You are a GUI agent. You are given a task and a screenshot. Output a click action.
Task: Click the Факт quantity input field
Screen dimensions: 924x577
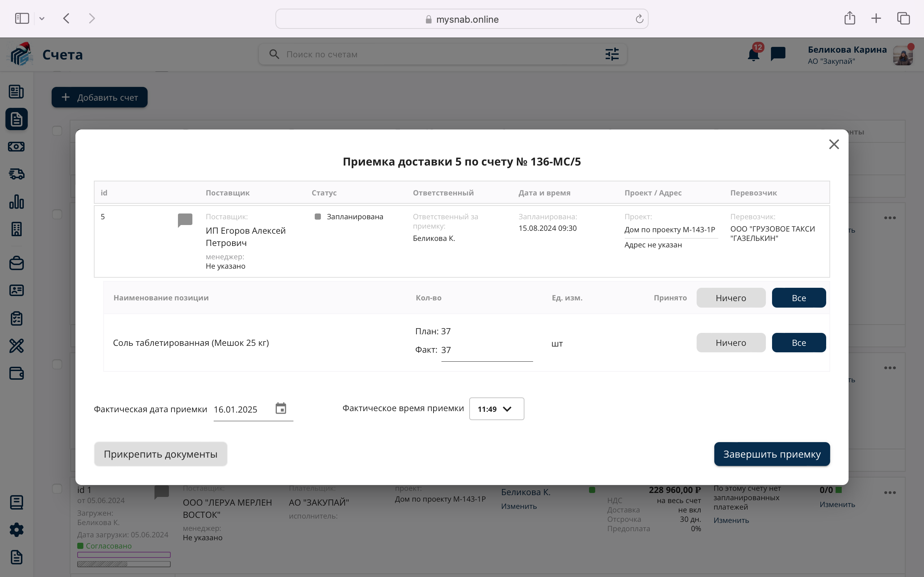pyautogui.click(x=487, y=350)
